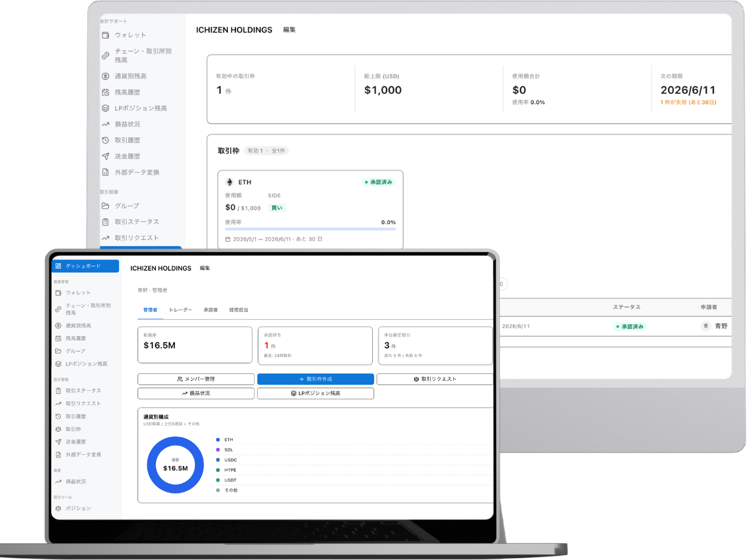Open ポジション scales icon in laptop sidebar
The width and height of the screenshot is (747, 560).
[58, 508]
